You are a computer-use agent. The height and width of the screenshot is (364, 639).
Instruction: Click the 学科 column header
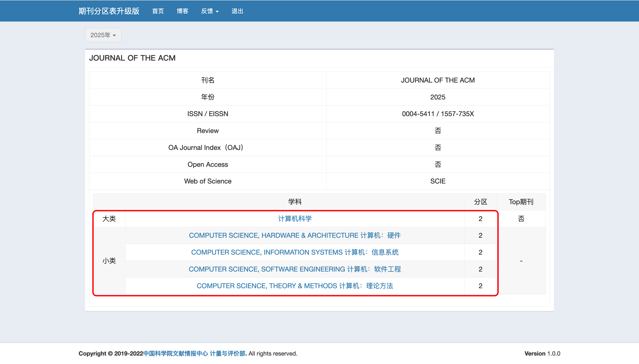click(295, 202)
